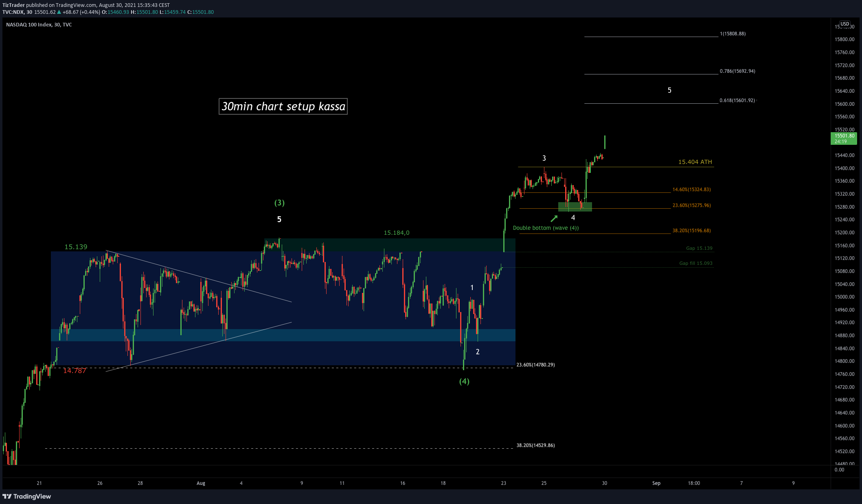Click white wave label 1 above wave 2
The height and width of the screenshot is (504, 862).
(472, 288)
